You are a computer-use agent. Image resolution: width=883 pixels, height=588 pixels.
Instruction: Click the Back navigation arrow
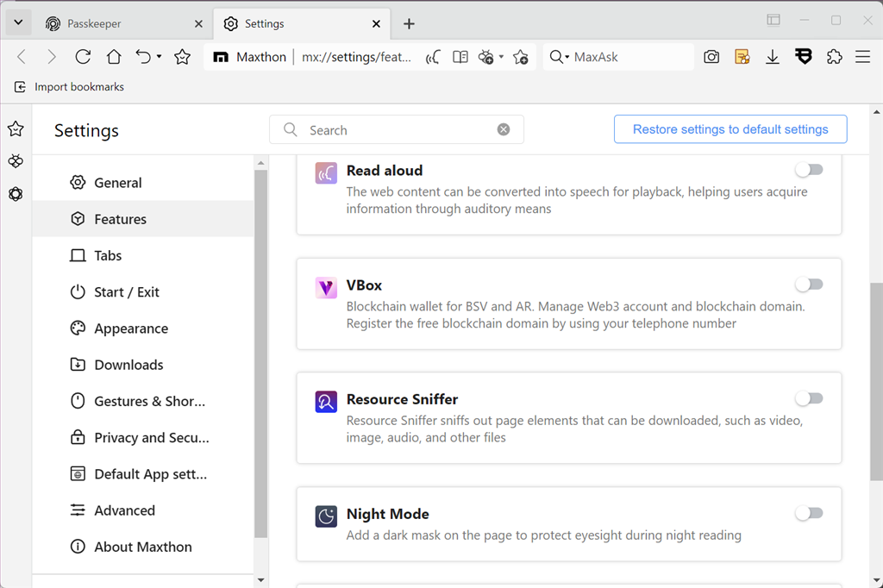tap(22, 57)
